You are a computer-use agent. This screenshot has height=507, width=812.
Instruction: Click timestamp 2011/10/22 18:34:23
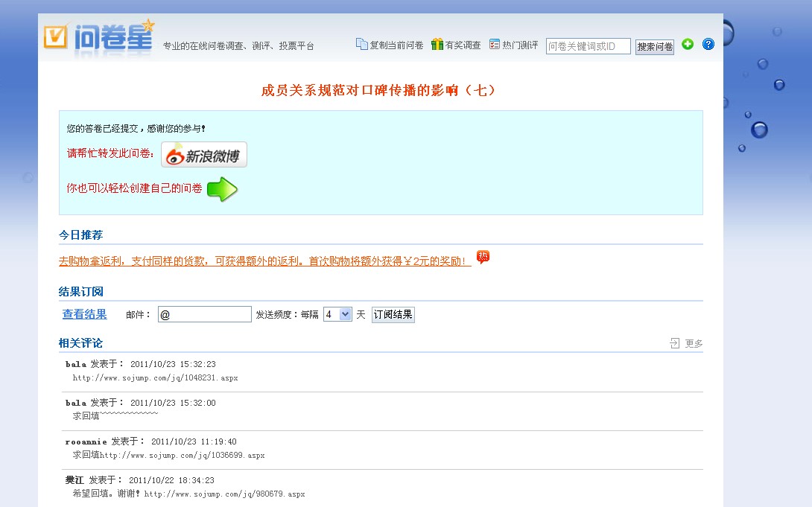171,481
